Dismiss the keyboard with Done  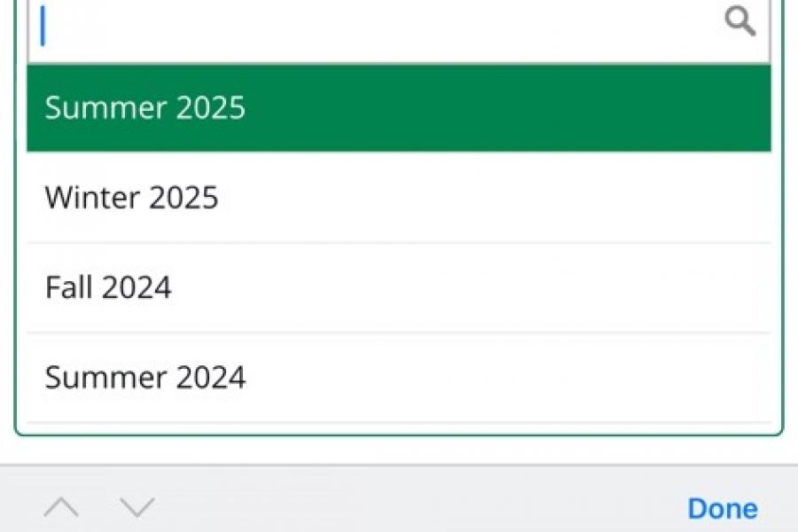[x=723, y=509]
